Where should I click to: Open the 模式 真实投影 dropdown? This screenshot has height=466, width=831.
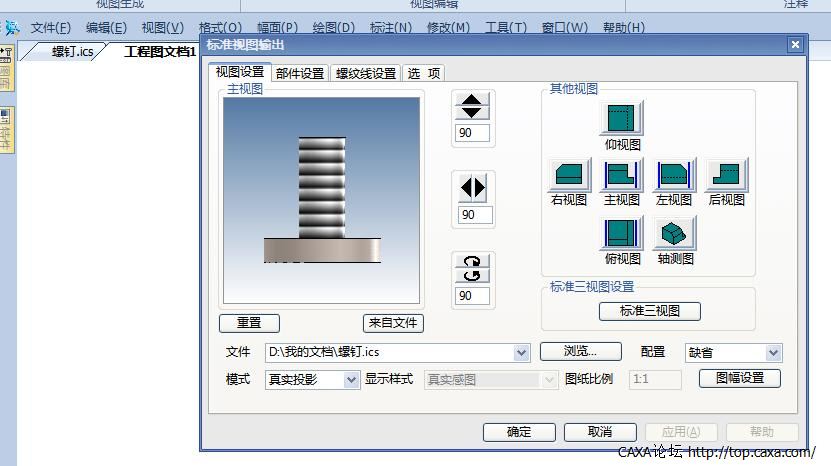click(x=351, y=380)
